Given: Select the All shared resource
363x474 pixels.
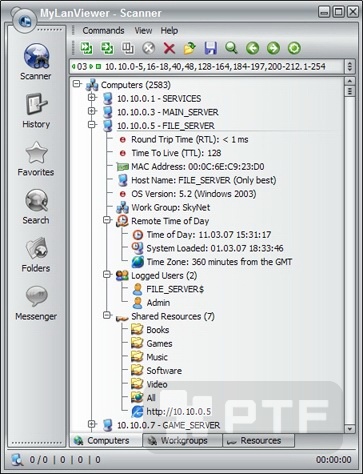Looking at the screenshot, I should (151, 398).
